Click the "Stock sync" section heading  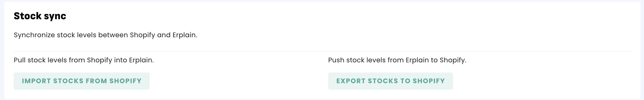[40, 16]
